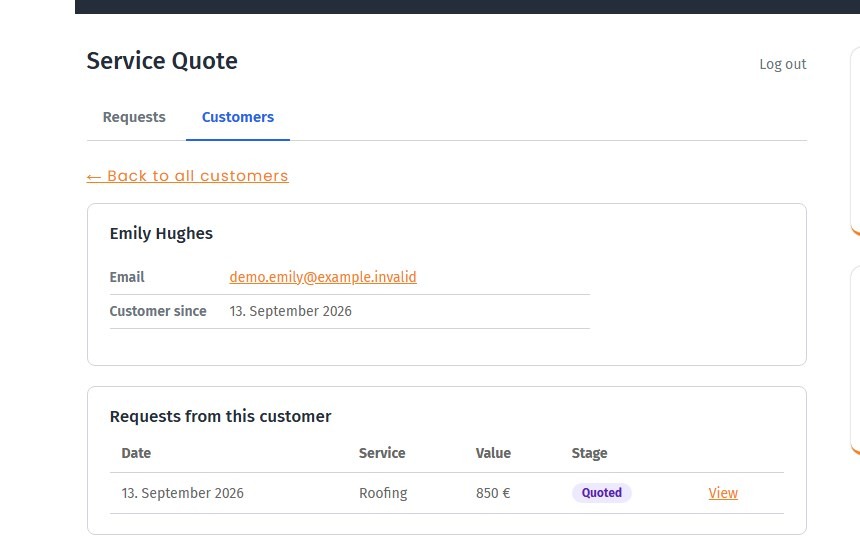Select the Customers tab
The height and width of the screenshot is (540, 860).
237,117
